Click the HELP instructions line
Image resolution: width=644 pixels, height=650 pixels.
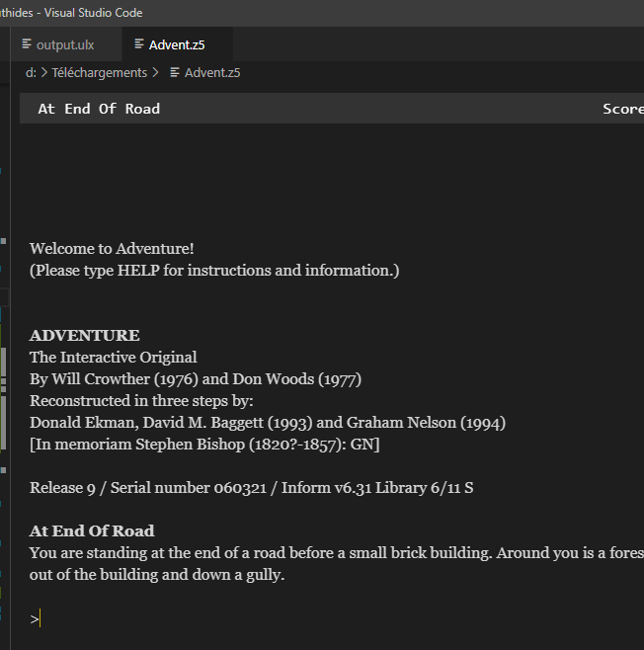click(x=214, y=271)
